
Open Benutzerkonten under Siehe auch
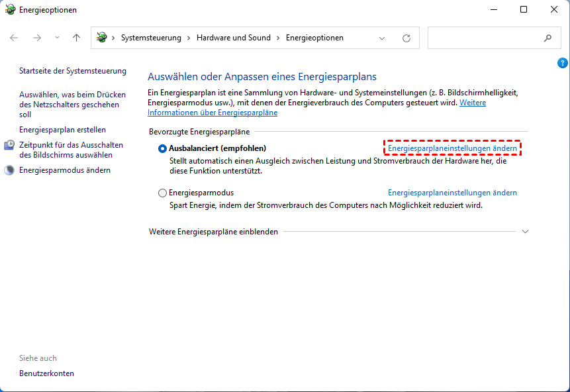pos(46,373)
